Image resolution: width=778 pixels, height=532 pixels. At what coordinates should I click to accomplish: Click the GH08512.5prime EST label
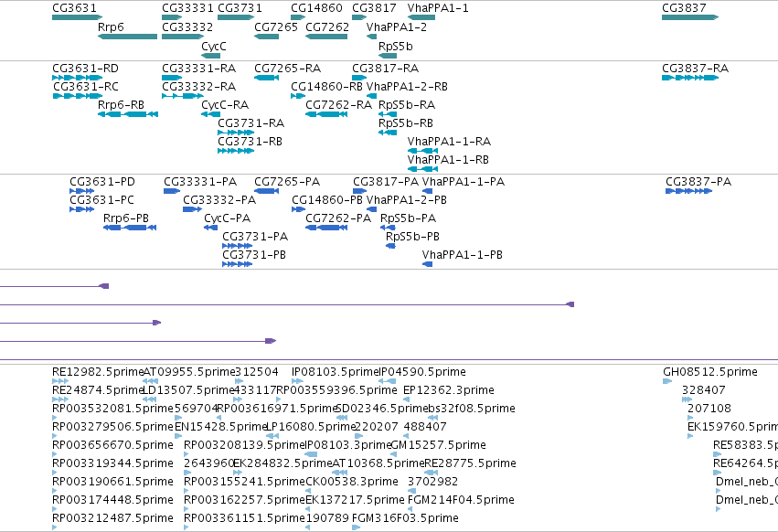click(x=710, y=372)
